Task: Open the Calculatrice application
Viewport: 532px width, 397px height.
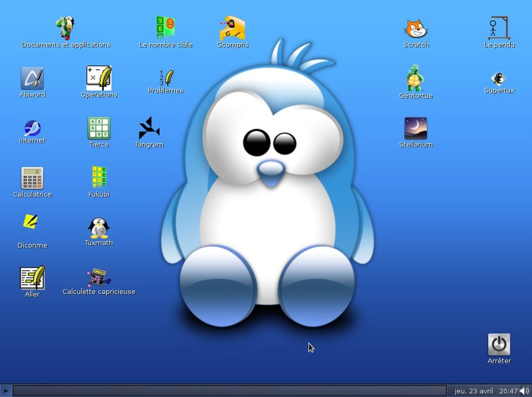Action: pyautogui.click(x=32, y=178)
